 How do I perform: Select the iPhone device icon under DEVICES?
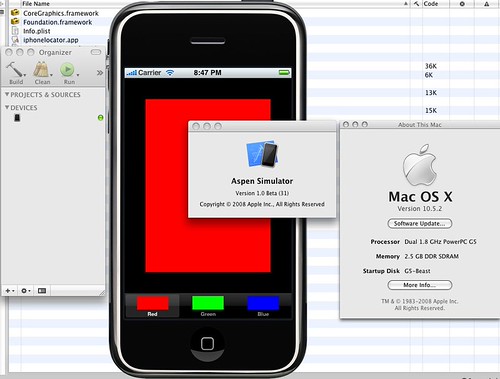coord(17,118)
